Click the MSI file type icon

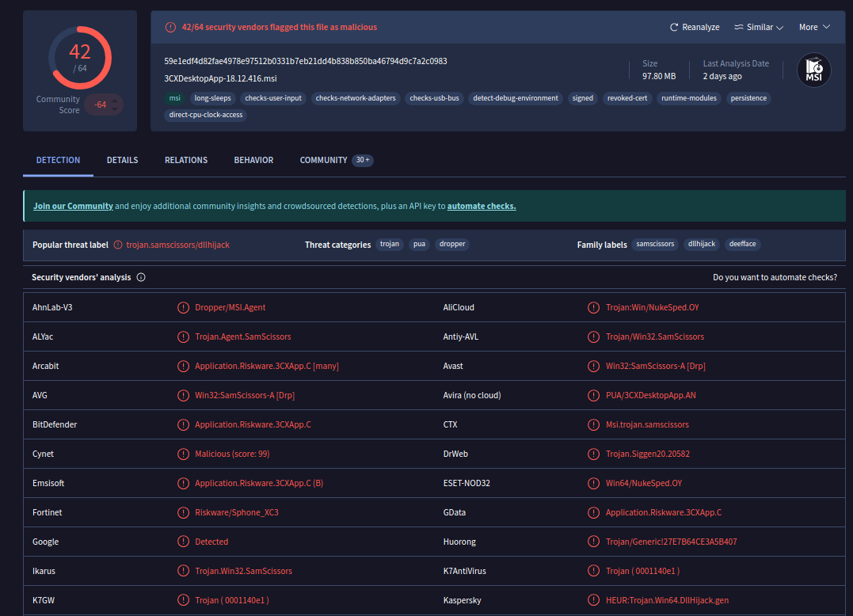(813, 70)
